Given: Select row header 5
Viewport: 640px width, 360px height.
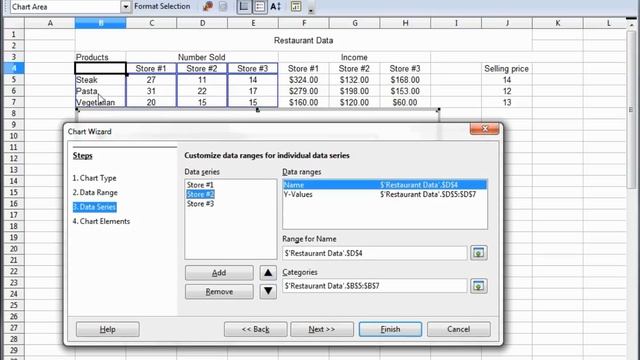Looking at the screenshot, I should point(14,80).
